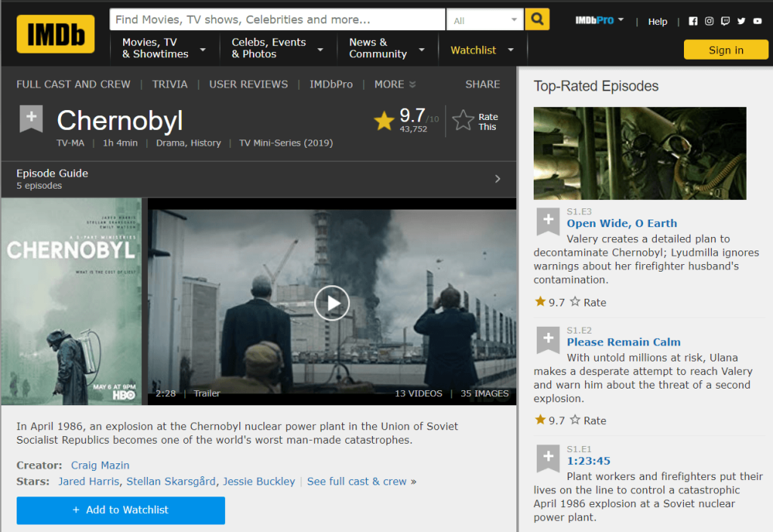Click the Sign in button

click(x=725, y=50)
